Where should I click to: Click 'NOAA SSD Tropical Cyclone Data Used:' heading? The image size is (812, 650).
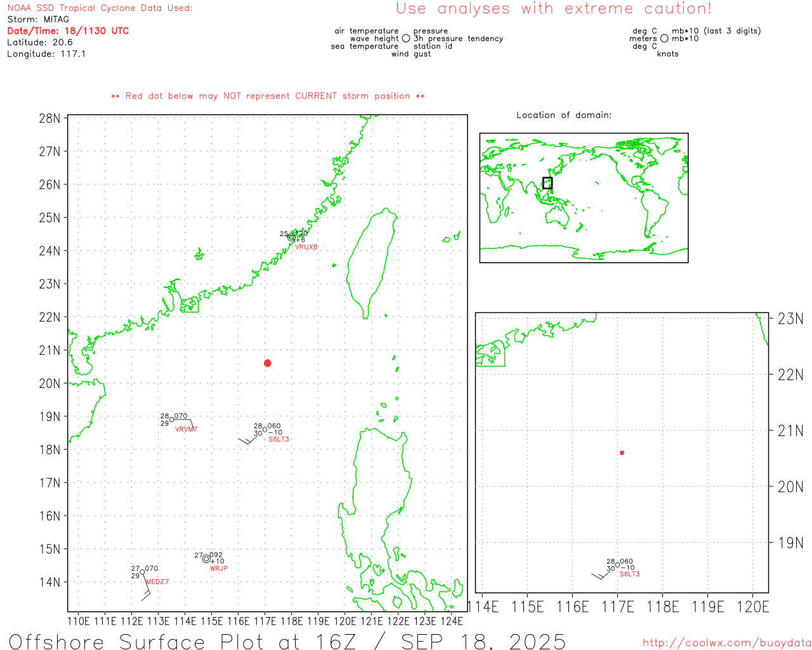click(x=100, y=8)
